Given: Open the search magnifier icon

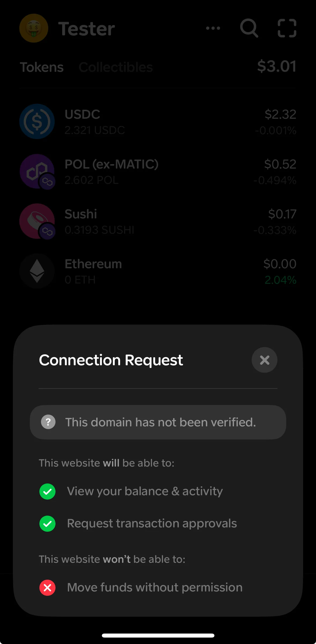Looking at the screenshot, I should (x=249, y=28).
